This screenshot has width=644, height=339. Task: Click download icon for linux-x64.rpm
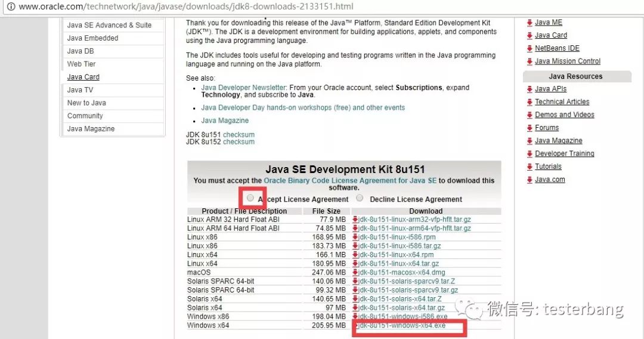tap(355, 255)
